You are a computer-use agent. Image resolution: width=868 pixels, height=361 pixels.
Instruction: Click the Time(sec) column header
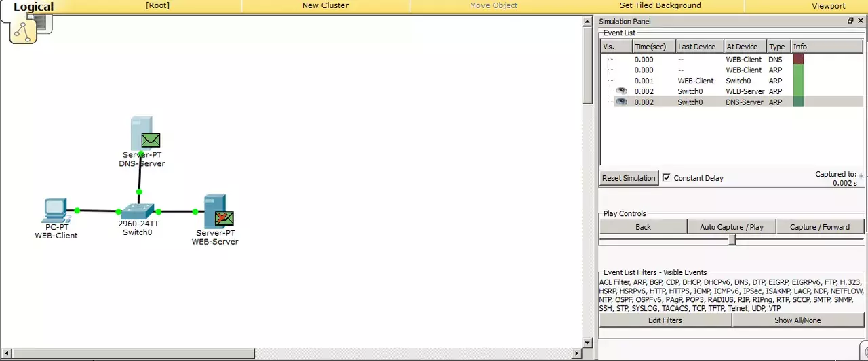(x=654, y=47)
